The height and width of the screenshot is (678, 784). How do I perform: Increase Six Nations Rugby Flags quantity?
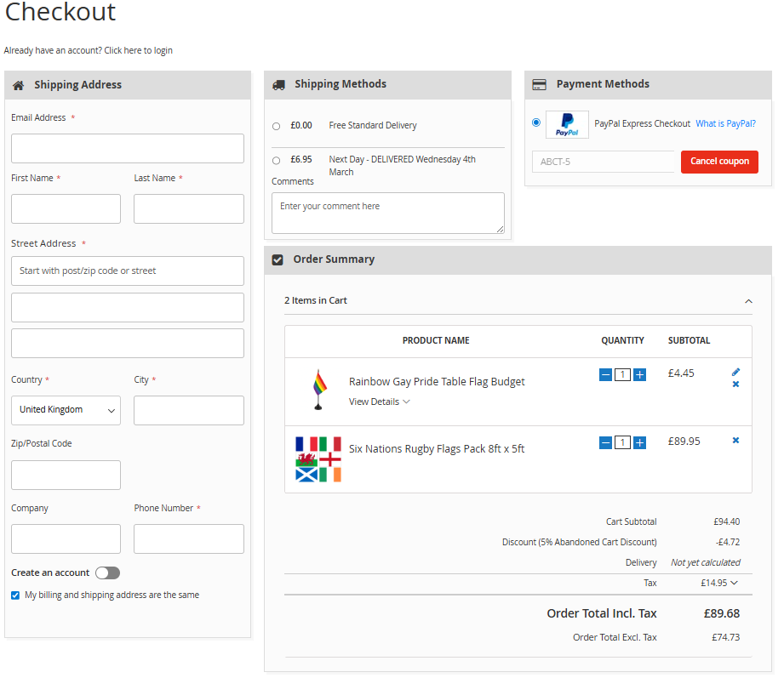[x=639, y=442]
